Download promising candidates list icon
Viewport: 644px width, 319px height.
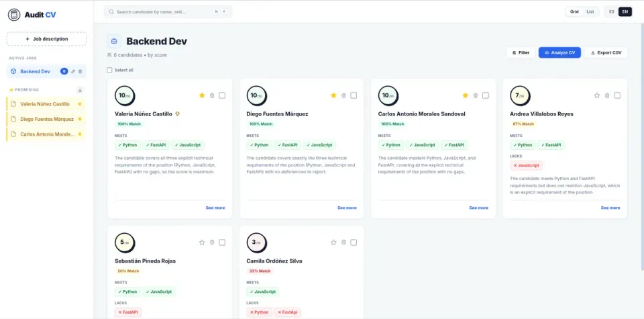(x=80, y=90)
